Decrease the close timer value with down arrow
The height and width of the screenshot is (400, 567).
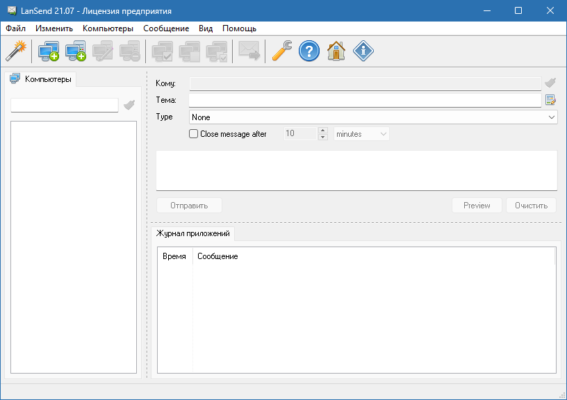pyautogui.click(x=323, y=137)
